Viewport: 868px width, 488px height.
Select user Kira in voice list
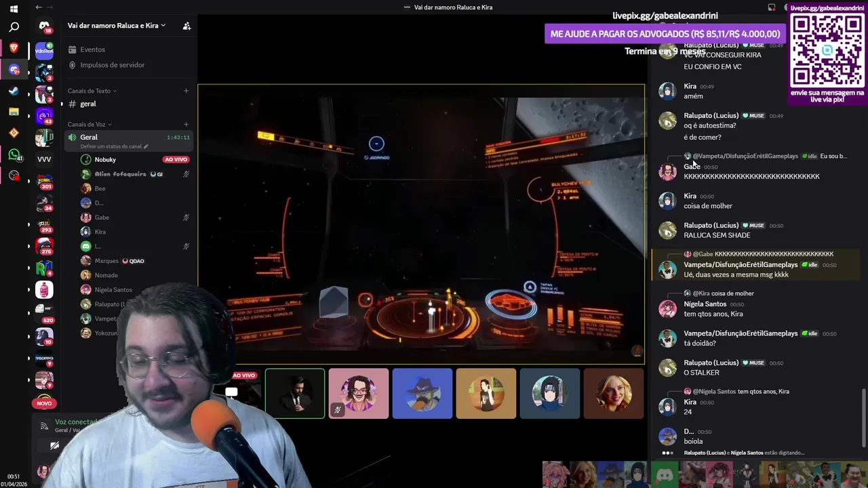pos(100,232)
